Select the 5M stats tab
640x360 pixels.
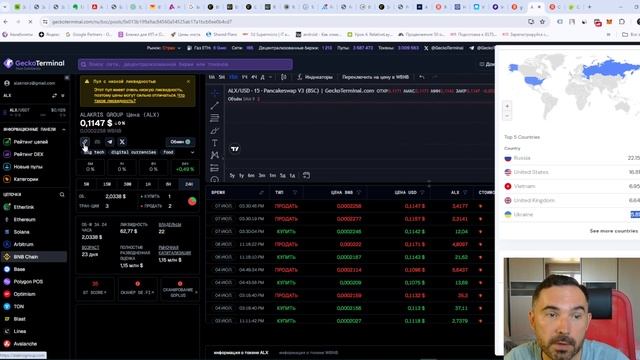point(87,184)
